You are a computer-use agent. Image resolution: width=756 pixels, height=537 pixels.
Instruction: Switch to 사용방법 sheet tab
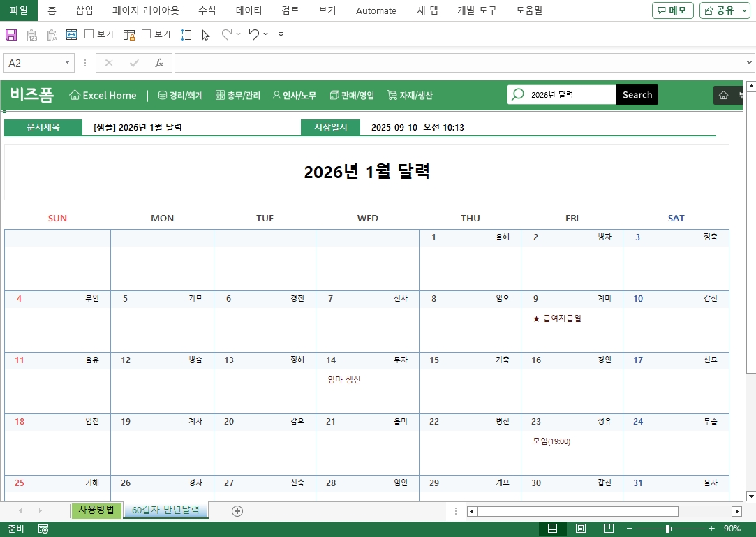click(96, 510)
